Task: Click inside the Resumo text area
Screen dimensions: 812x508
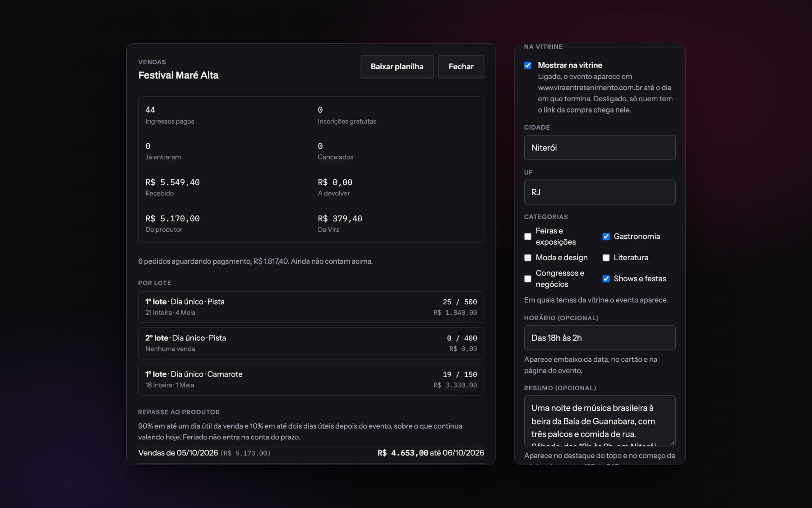Action: point(600,421)
